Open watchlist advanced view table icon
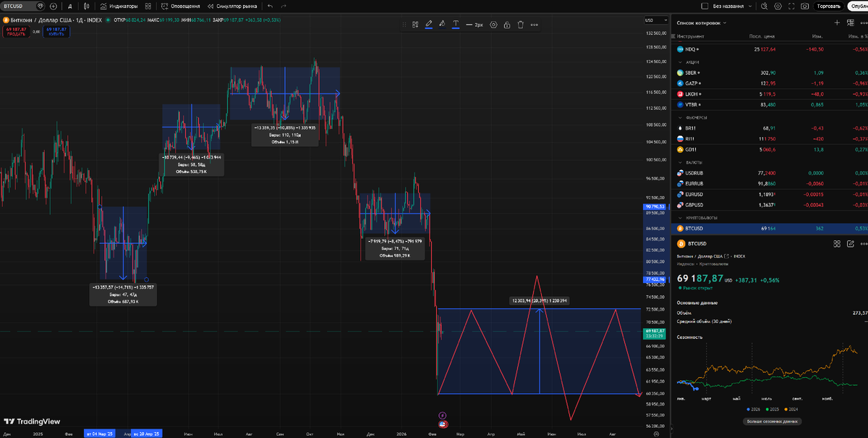 (849, 22)
